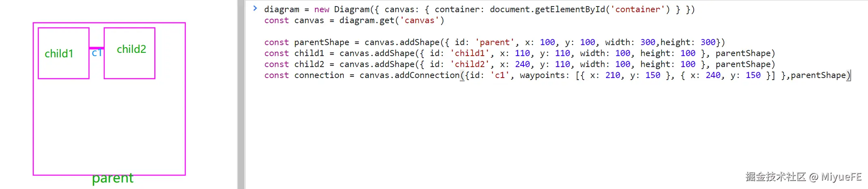Viewport: 868px width, 189px height.
Task: Click the "connection" variable name declaration
Action: tap(319, 75)
